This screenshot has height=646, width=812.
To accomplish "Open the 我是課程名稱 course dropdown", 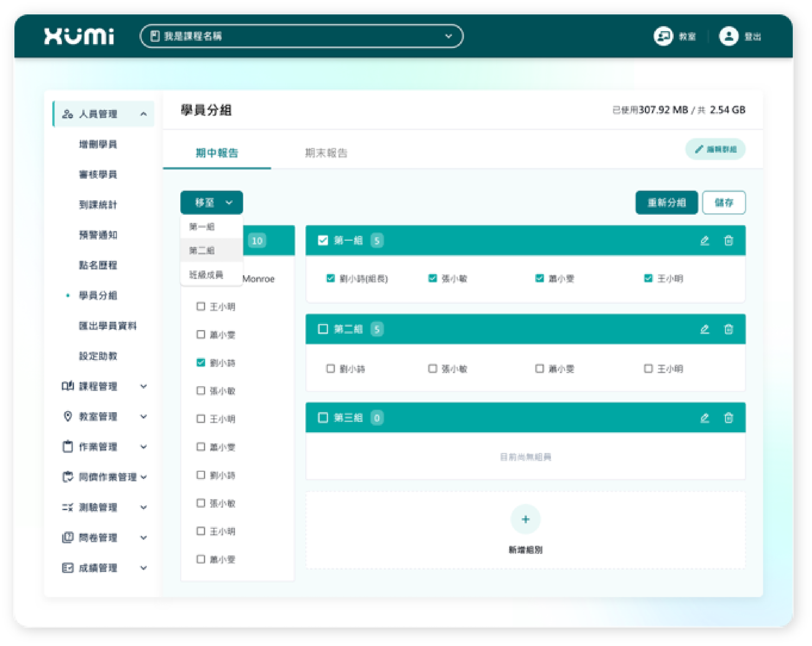I will coord(448,36).
